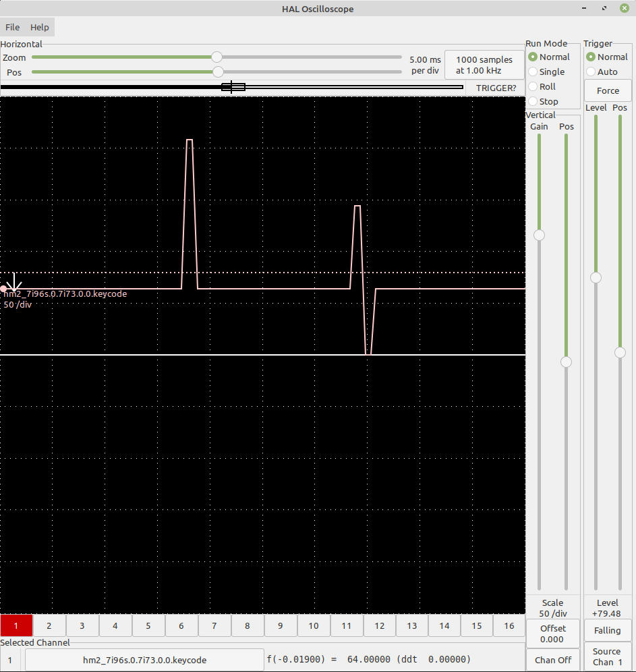Screen dimensions: 636x672
Task: Select channel 16 button
Action: pyautogui.click(x=509, y=625)
